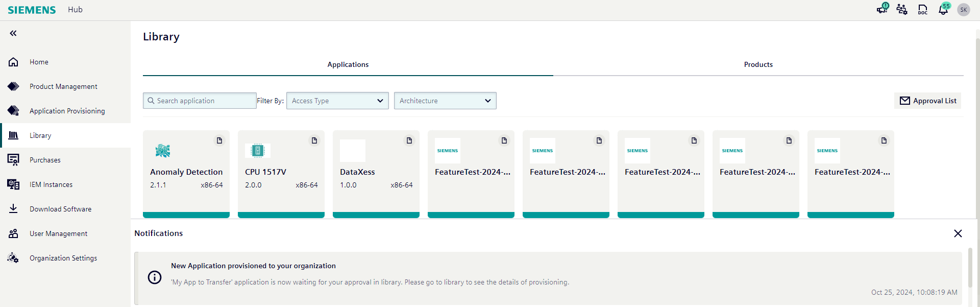Expand the Architecture filter dropdown
The height and width of the screenshot is (307, 980).
tap(445, 101)
